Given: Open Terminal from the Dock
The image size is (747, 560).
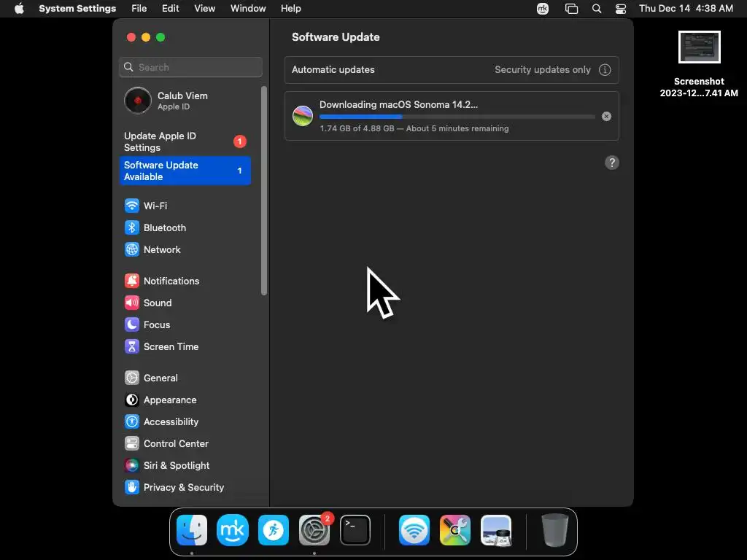Looking at the screenshot, I should pyautogui.click(x=355, y=530).
